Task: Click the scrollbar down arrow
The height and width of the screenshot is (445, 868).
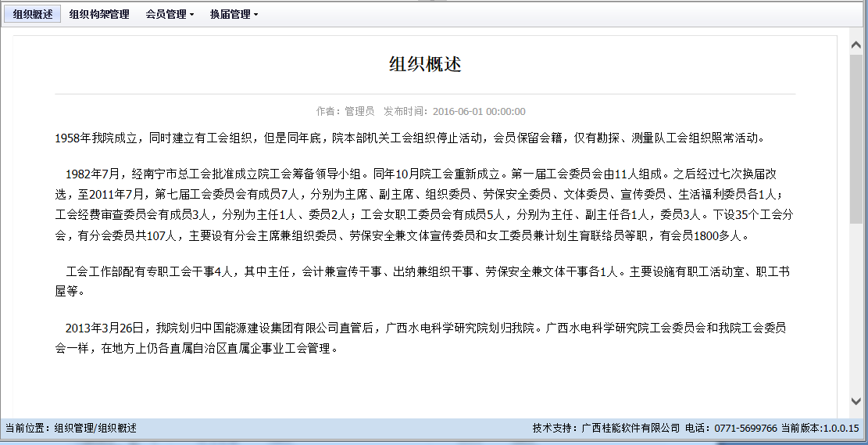Action: tap(855, 401)
